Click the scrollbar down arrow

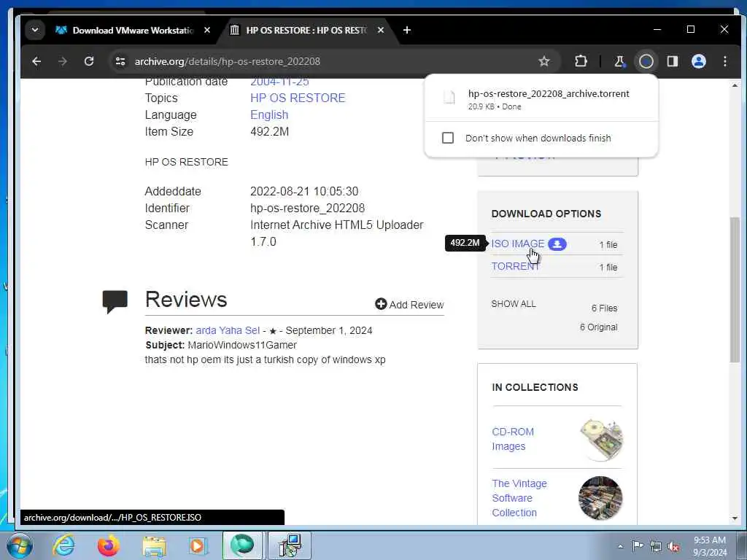point(734,518)
